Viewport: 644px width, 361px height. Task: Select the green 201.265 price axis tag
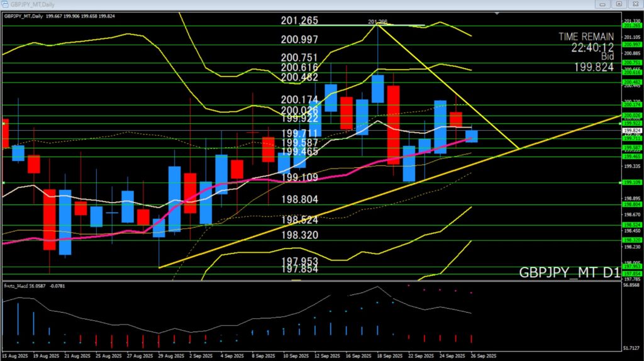(631, 26)
